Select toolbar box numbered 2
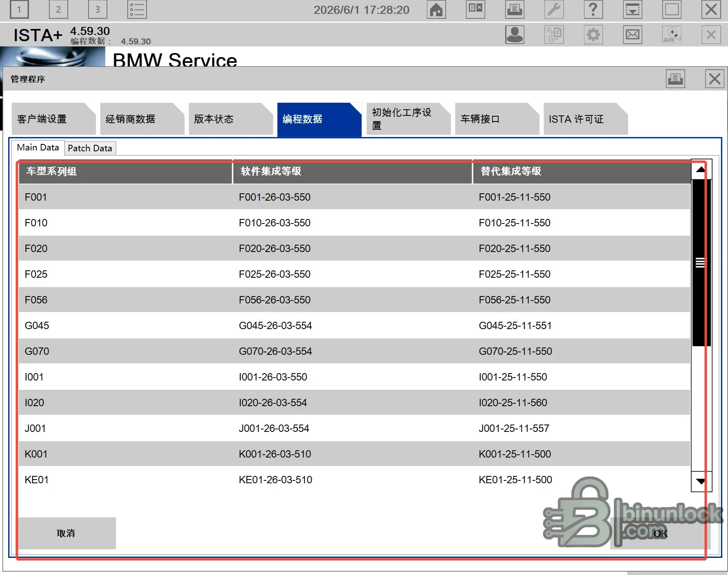728x575 pixels. point(58,10)
